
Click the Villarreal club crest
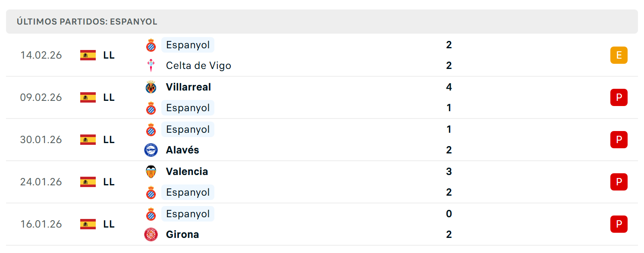(x=151, y=87)
